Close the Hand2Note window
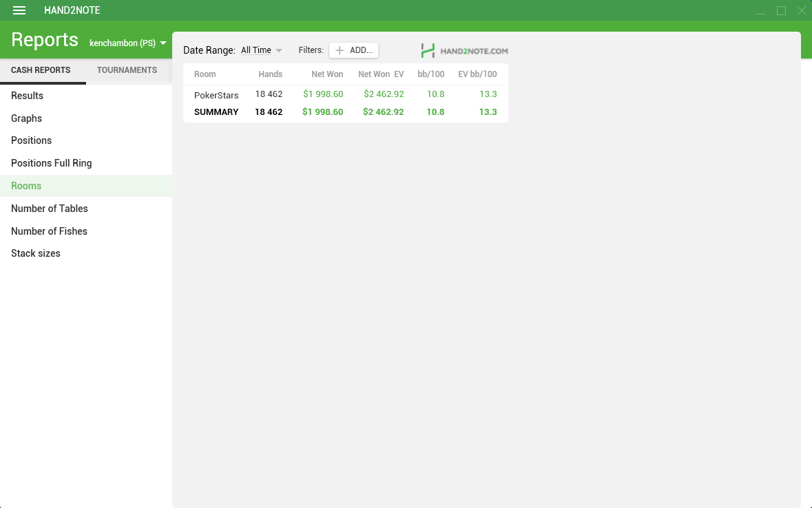The image size is (812, 508). coord(802,10)
